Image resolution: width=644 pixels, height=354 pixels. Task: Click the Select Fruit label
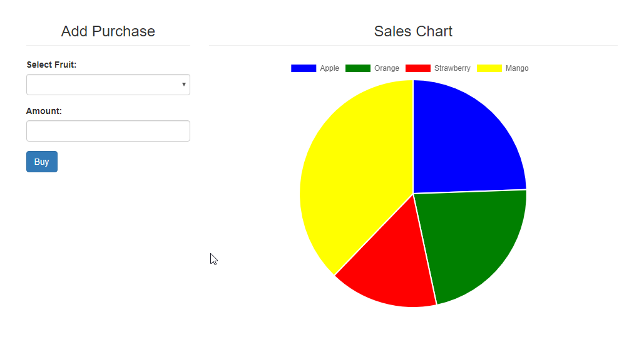(x=51, y=65)
